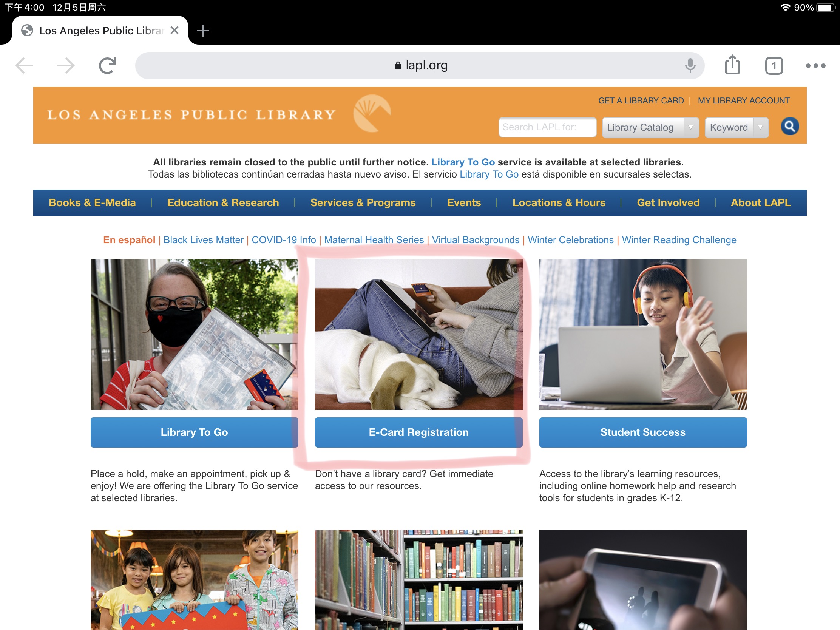840x630 pixels.
Task: Open the Events menu
Action: coord(464,203)
